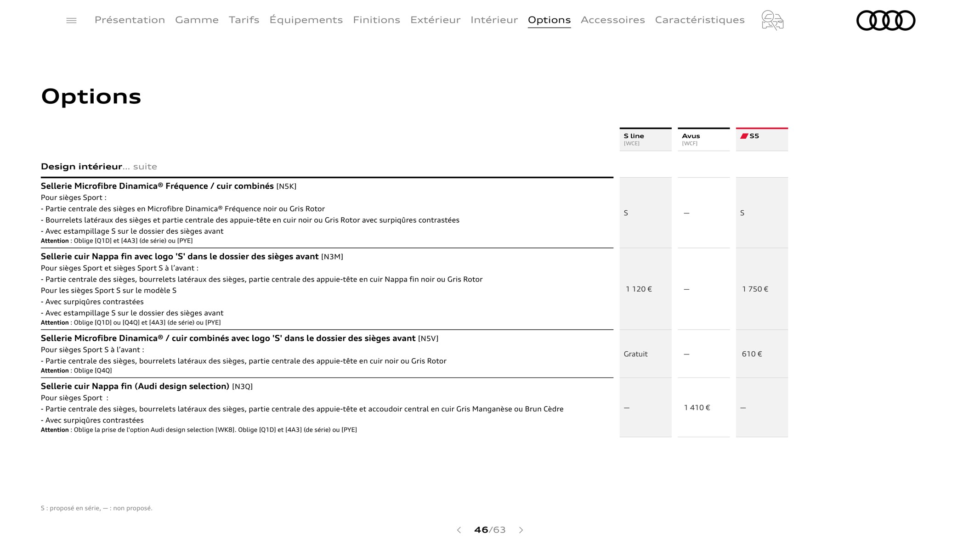Open the Accessoires tab

(x=612, y=20)
